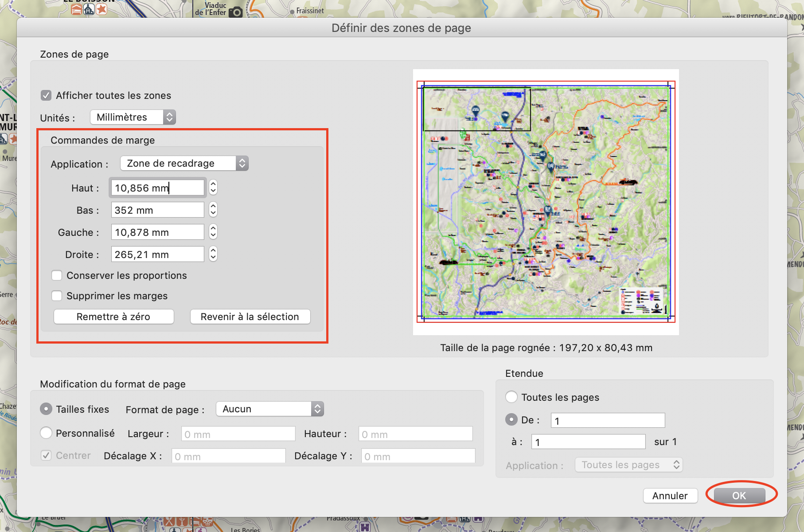This screenshot has height=532, width=804.
Task: Open the Unités Millimètres dropdown
Action: 133,117
